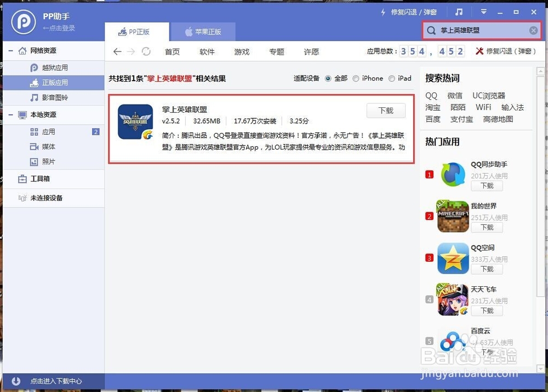Download QQ同步助手 from hot apps
The height and width of the screenshot is (392, 548).
coord(487,186)
